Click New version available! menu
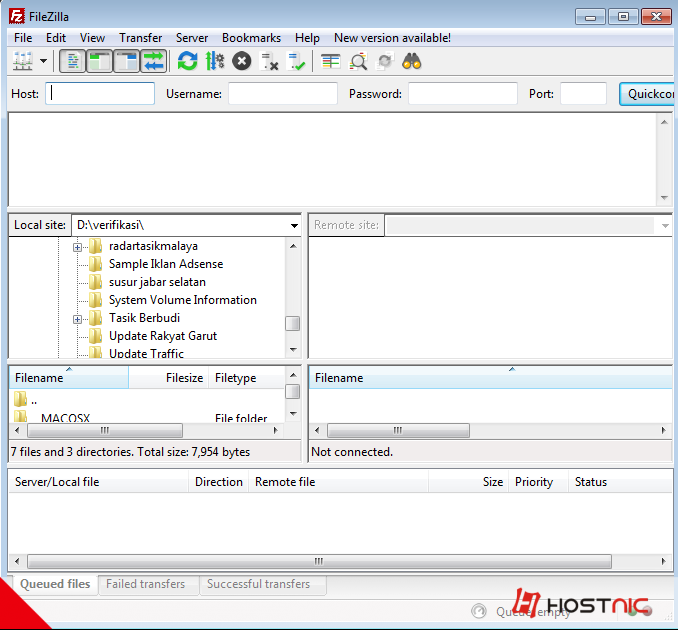Viewport: 678px width, 630px height. point(392,38)
